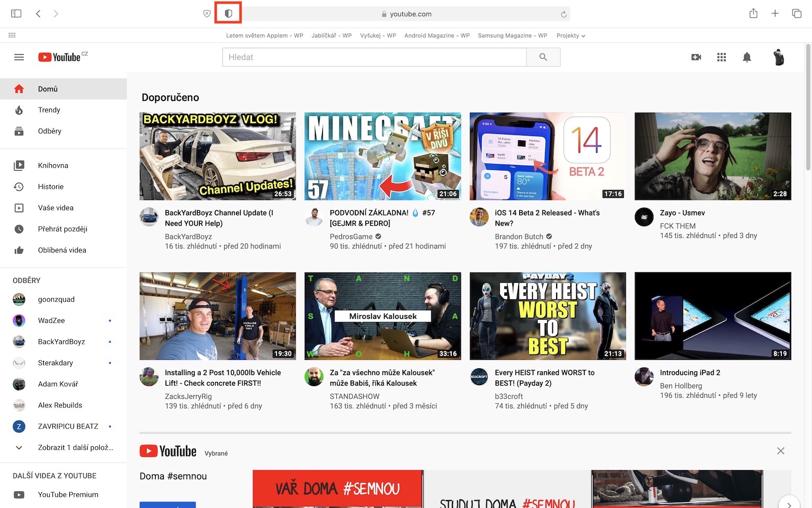
Task: Open the Odběry sidebar item
Action: 63,131
